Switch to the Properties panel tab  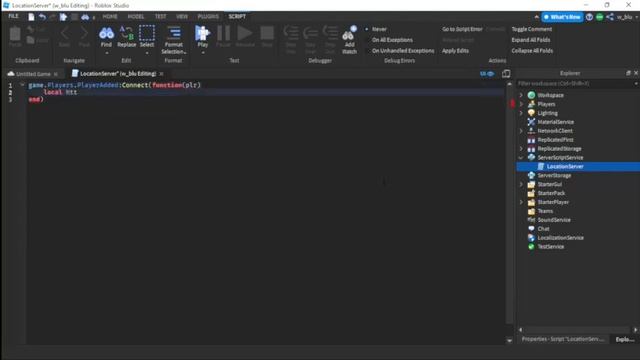(562, 339)
